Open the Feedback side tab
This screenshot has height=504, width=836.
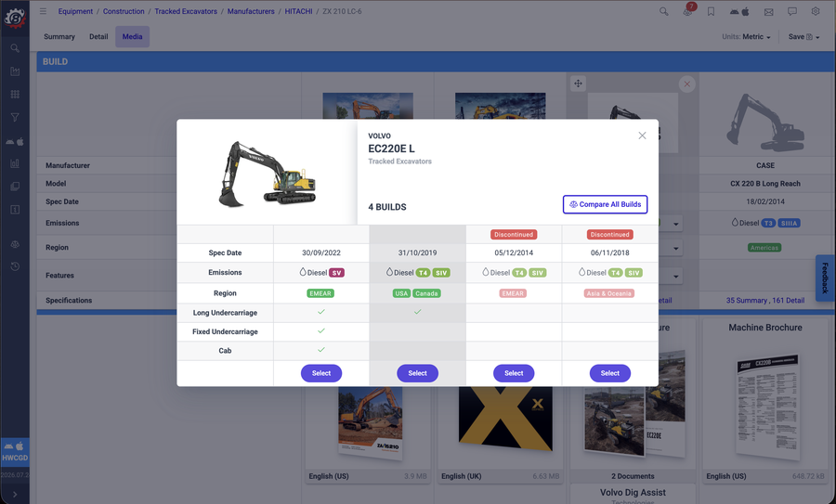tap(825, 278)
